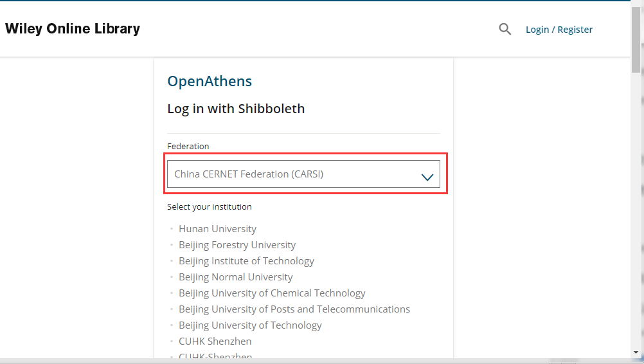Image resolution: width=644 pixels, height=364 pixels.
Task: Choose Beijing University of Technology
Action: 250,325
